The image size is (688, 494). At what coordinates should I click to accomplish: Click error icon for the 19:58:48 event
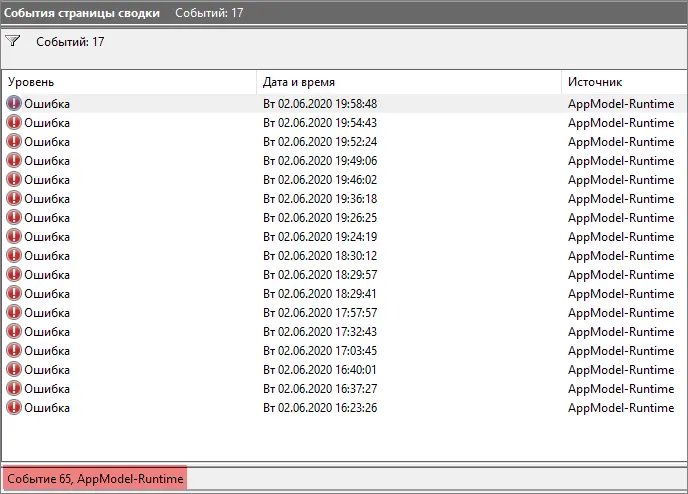point(14,103)
